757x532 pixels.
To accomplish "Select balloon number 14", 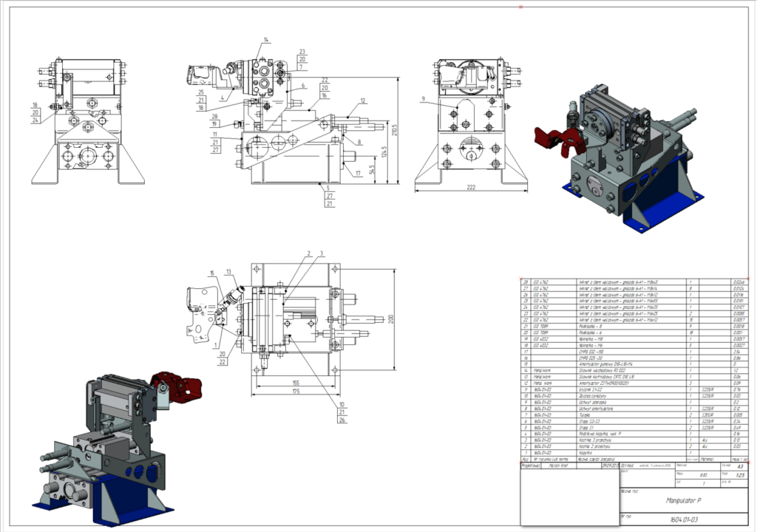I will click(x=266, y=39).
